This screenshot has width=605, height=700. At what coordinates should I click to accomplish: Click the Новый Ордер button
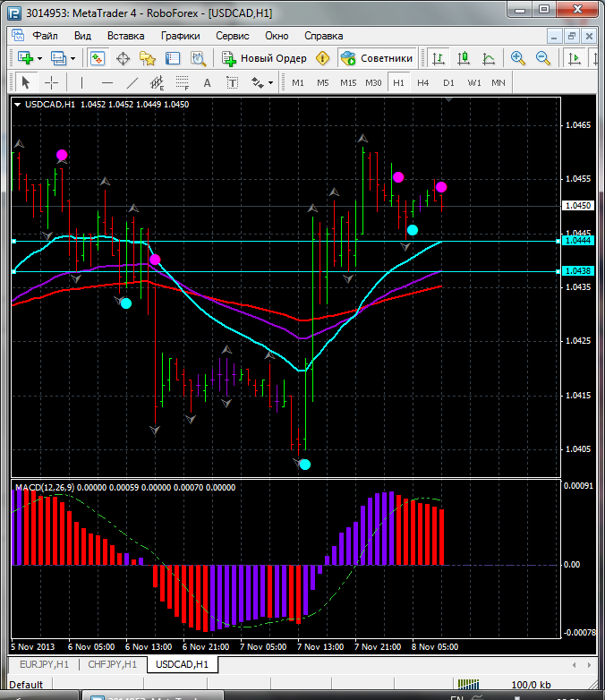pyautogui.click(x=264, y=58)
